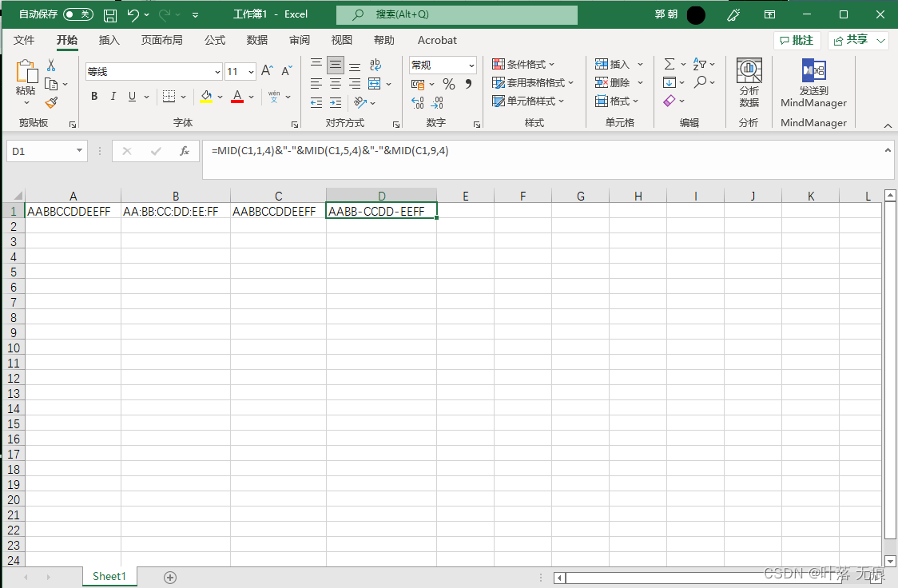Select the Format Painter brush icon
Screen dimensions: 898x588
point(51,102)
